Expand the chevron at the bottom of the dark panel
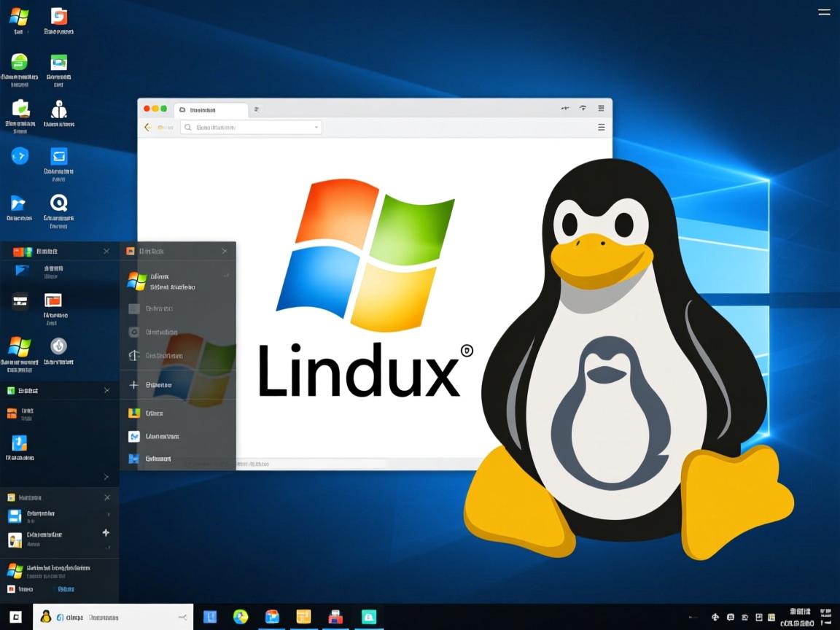This screenshot has height=630, width=840. (106, 477)
